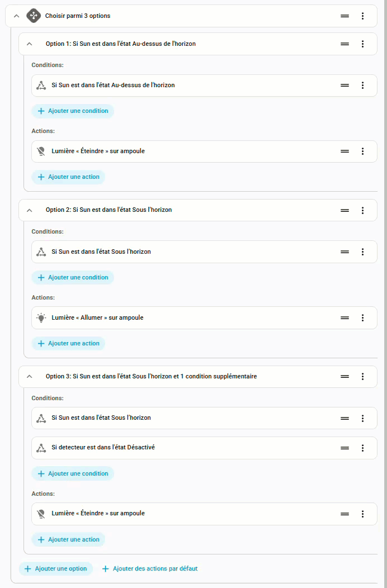
Task: Click the light-off icon in Option 1 action
Action: tap(41, 151)
